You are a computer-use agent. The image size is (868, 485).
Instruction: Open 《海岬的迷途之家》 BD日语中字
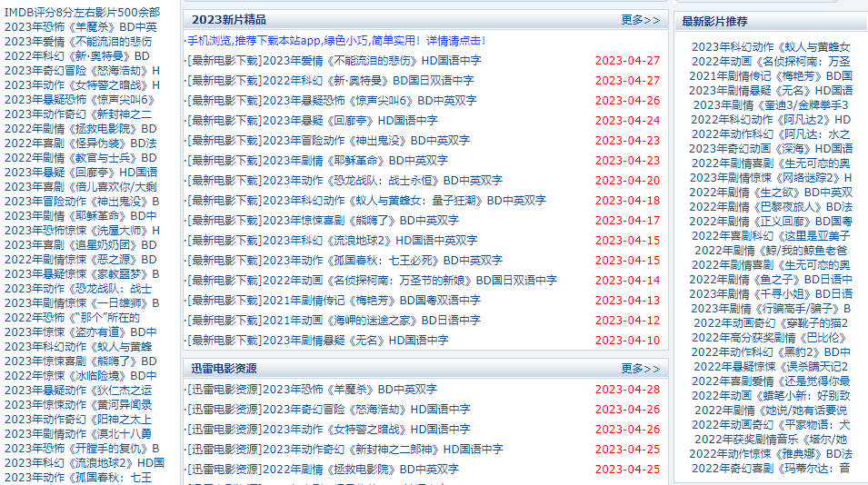[x=372, y=321]
